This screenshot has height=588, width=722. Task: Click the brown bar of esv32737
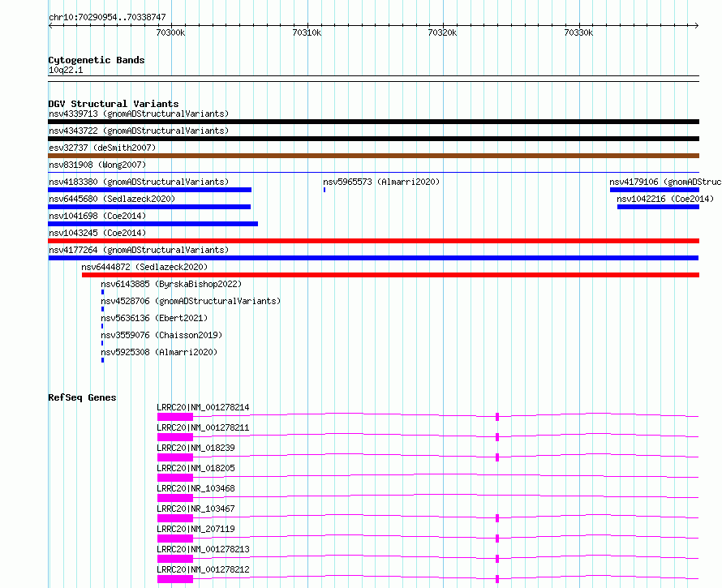[x=373, y=156]
